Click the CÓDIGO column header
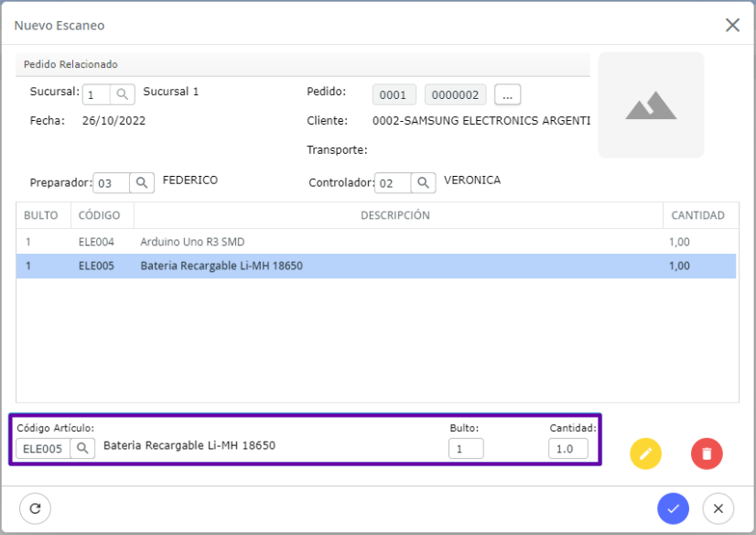The width and height of the screenshot is (756, 535). [103, 215]
